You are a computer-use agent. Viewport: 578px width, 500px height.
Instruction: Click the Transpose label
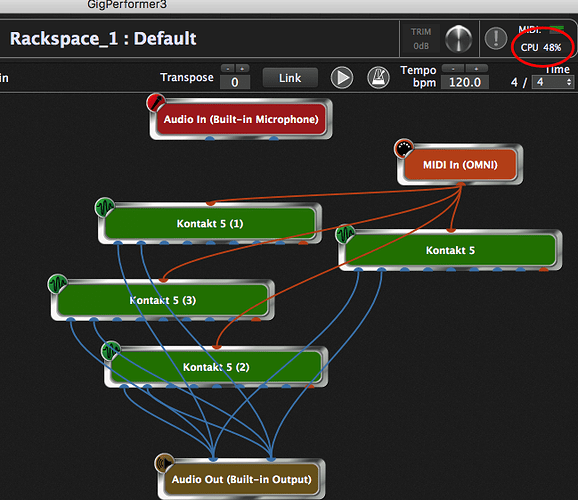click(187, 77)
